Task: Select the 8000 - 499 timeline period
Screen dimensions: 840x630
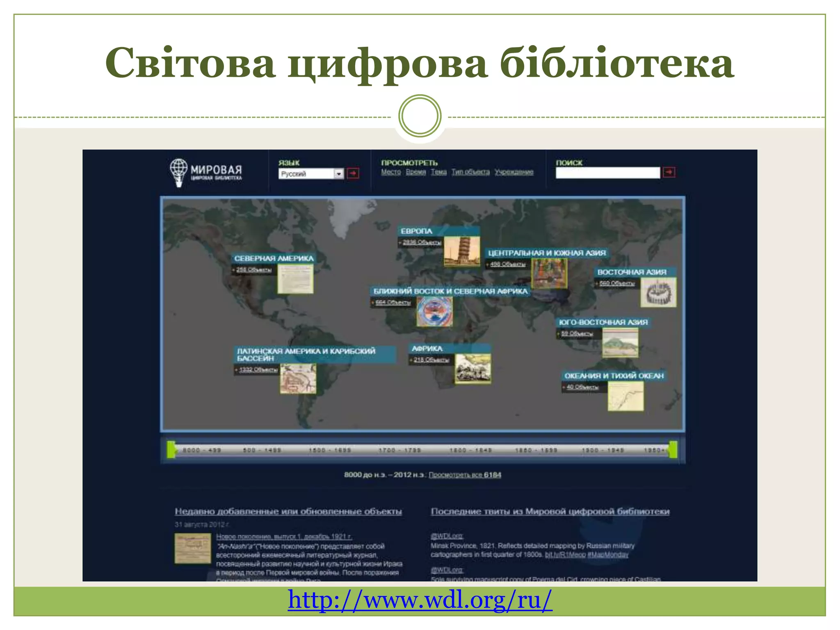Action: point(202,450)
